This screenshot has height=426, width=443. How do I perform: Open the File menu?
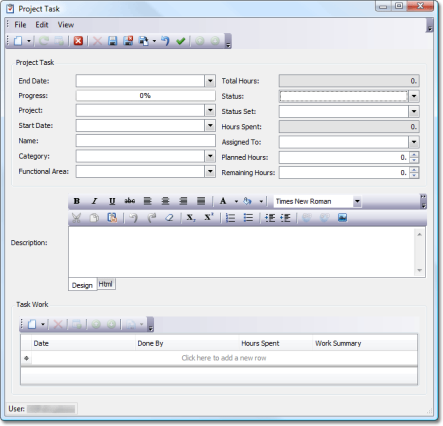coord(20,25)
